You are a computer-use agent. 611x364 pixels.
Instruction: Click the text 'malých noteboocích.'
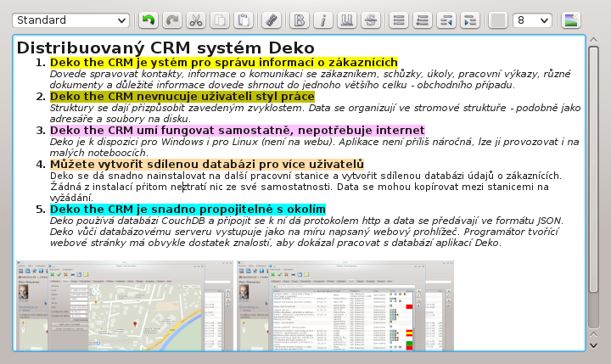(99, 153)
